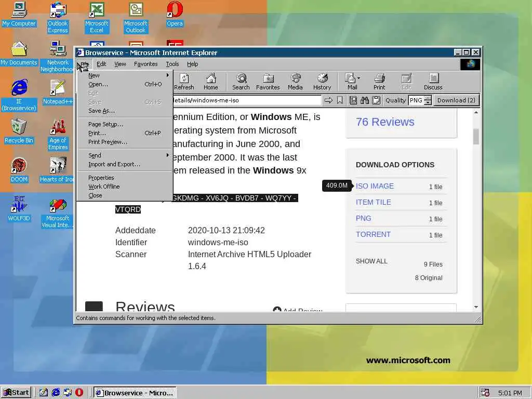Click the Browservice taskbar button
This screenshot has width=532, height=399.
click(x=135, y=393)
